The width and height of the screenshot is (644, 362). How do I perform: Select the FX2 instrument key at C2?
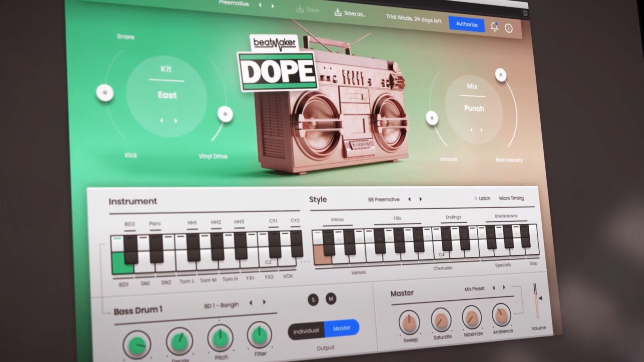coord(268,262)
